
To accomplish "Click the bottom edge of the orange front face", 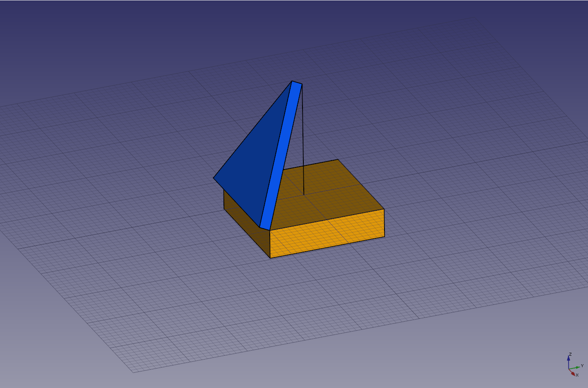I will coord(327,247).
